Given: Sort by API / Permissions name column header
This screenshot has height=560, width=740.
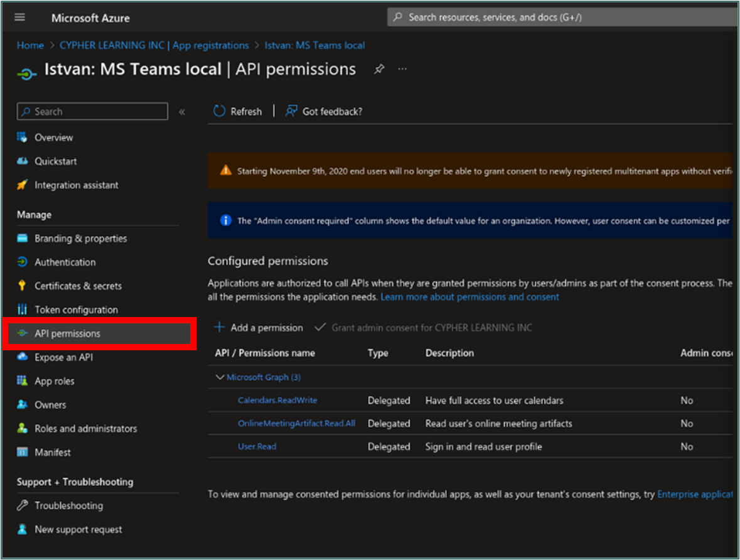Looking at the screenshot, I should pyautogui.click(x=265, y=353).
